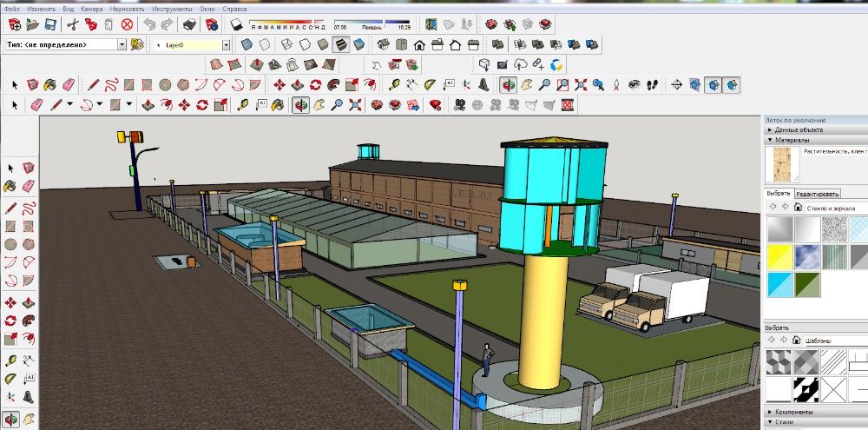
Task: Switch to the 'Редактировать' materials tab
Action: pyautogui.click(x=818, y=194)
